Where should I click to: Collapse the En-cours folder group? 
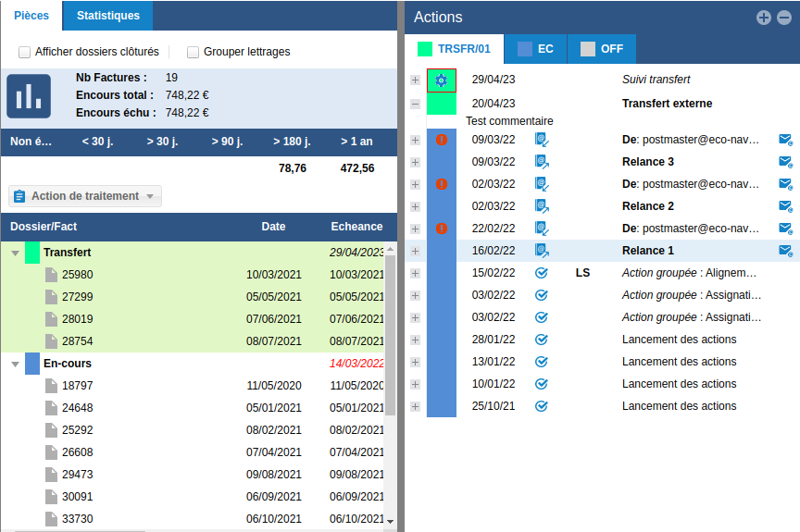point(15,364)
